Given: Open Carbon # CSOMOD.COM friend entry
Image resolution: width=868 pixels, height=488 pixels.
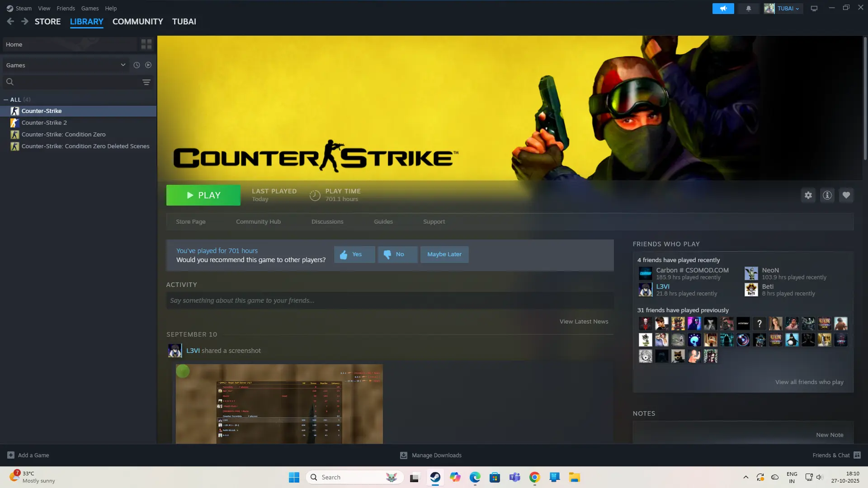Looking at the screenshot, I should pyautogui.click(x=684, y=273).
